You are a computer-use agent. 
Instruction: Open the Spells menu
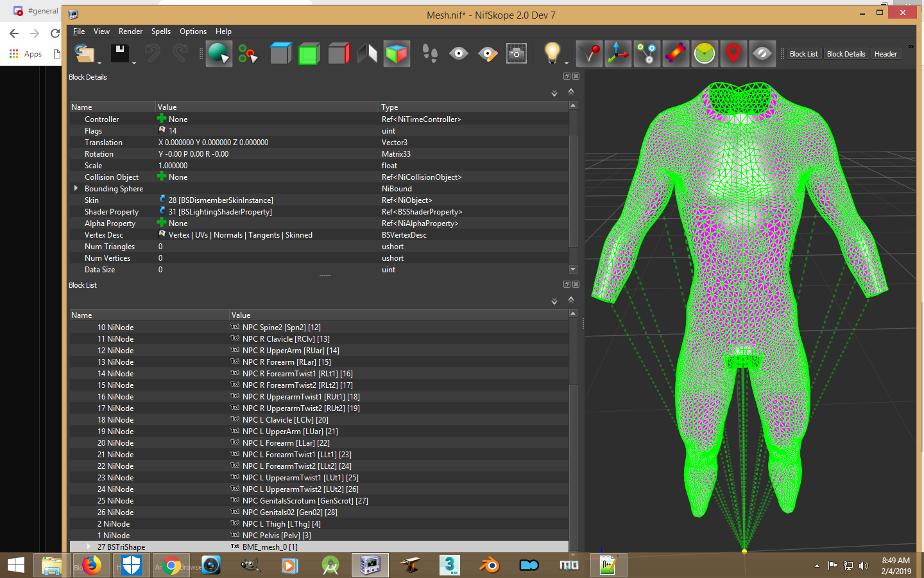[161, 31]
